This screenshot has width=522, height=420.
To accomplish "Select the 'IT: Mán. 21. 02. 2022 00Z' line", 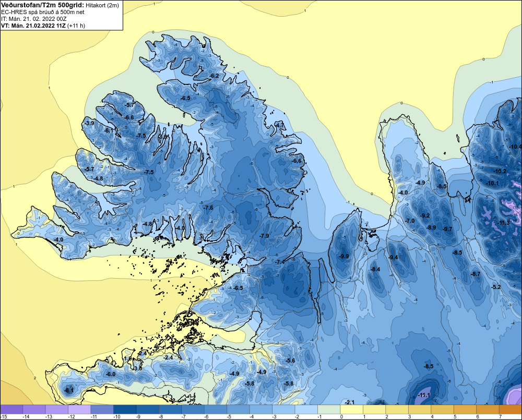I will coord(33,19).
